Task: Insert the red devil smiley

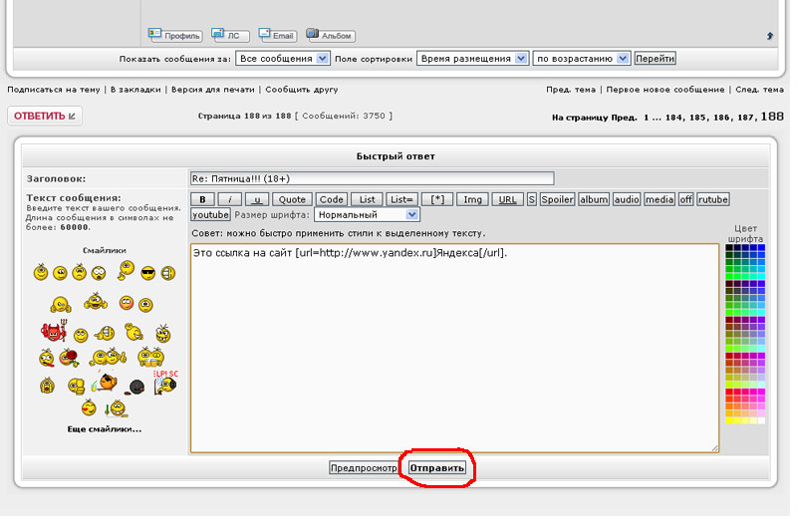Action: click(x=52, y=332)
